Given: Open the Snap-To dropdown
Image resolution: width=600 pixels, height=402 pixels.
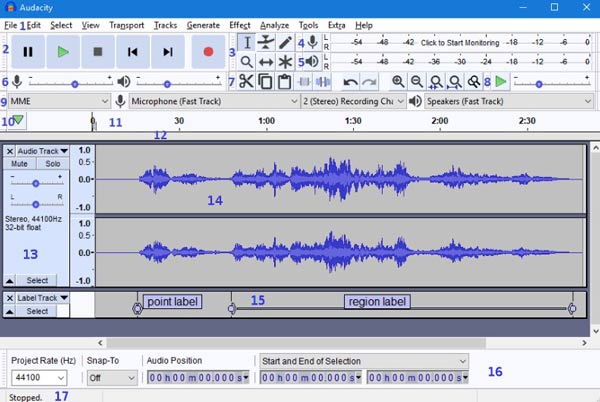Looking at the screenshot, I should coord(111,378).
